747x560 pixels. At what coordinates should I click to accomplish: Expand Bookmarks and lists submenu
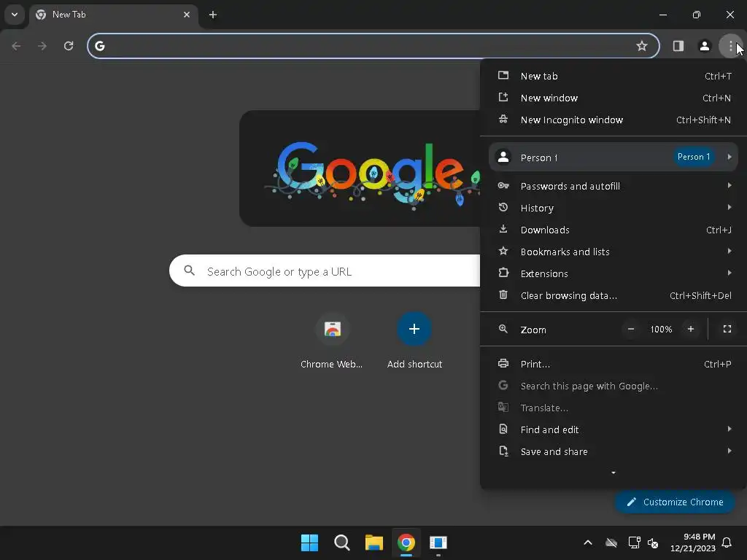(613, 252)
